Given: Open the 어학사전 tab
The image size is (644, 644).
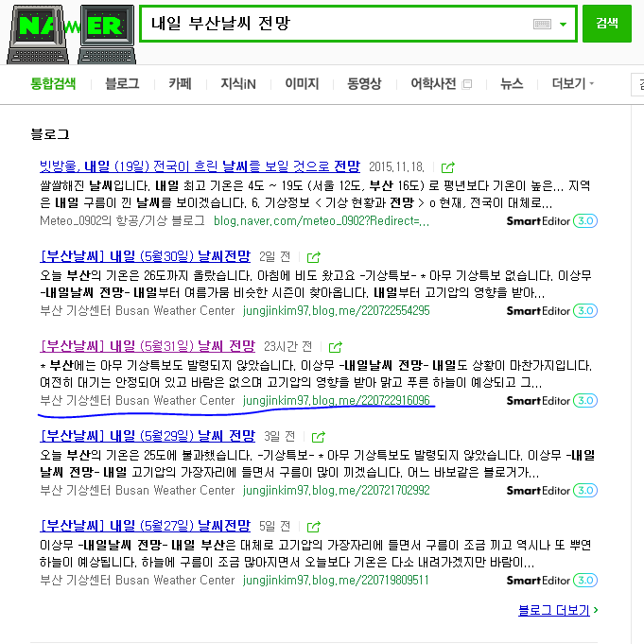Looking at the screenshot, I should 433,84.
